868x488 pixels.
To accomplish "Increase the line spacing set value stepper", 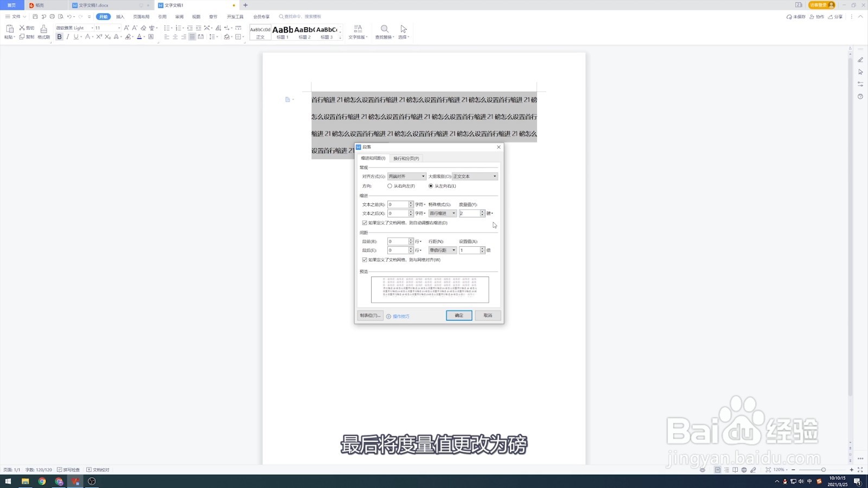I will (482, 248).
